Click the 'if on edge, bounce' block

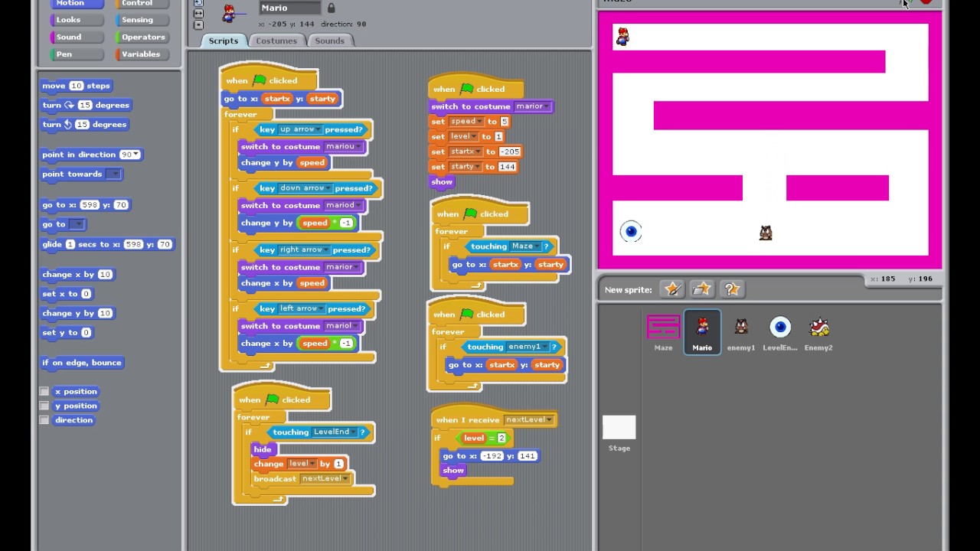click(82, 363)
